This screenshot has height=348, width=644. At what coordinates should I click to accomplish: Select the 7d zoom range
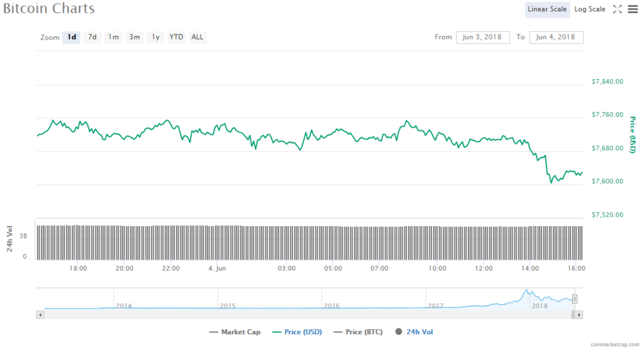(92, 37)
